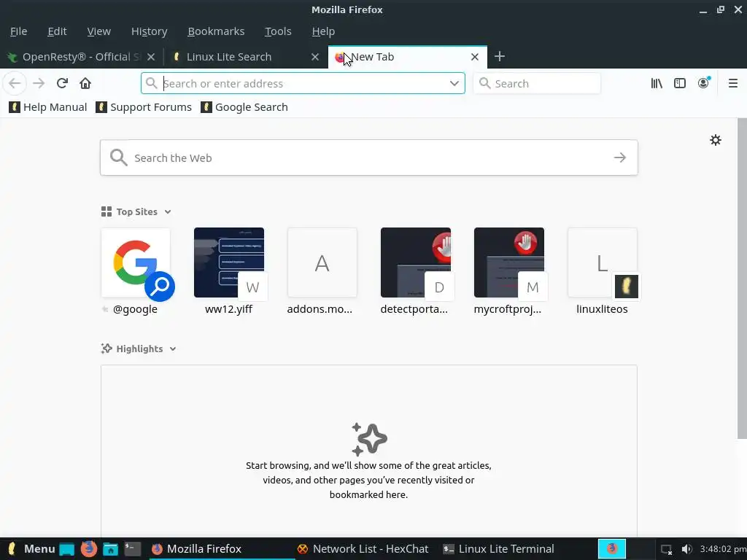Switch to Network List - HexChat window
The height and width of the screenshot is (560, 747).
(x=363, y=549)
